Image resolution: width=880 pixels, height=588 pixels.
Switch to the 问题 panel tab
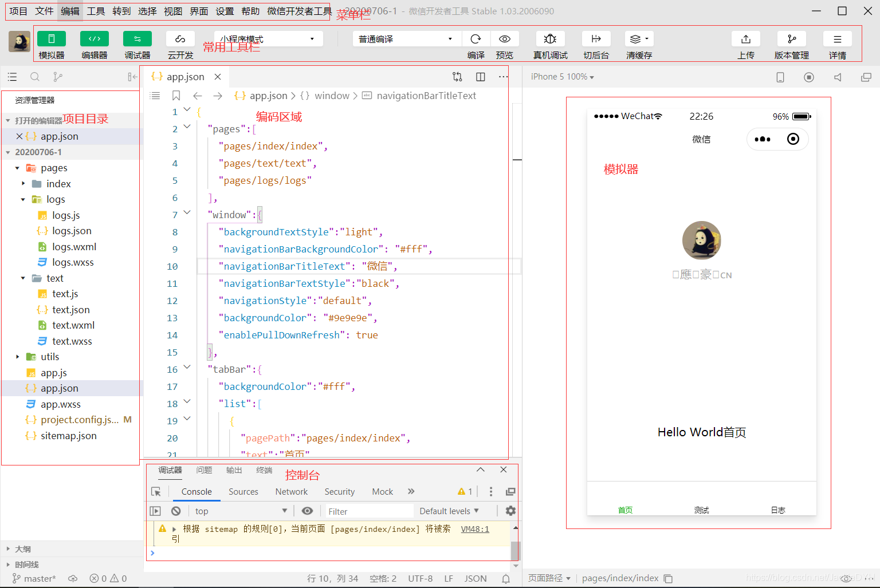click(204, 470)
